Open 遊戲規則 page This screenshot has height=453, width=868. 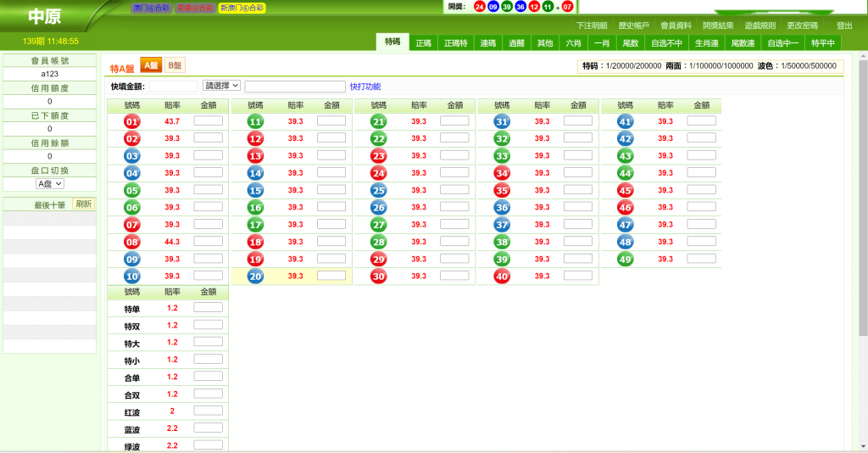pyautogui.click(x=760, y=25)
